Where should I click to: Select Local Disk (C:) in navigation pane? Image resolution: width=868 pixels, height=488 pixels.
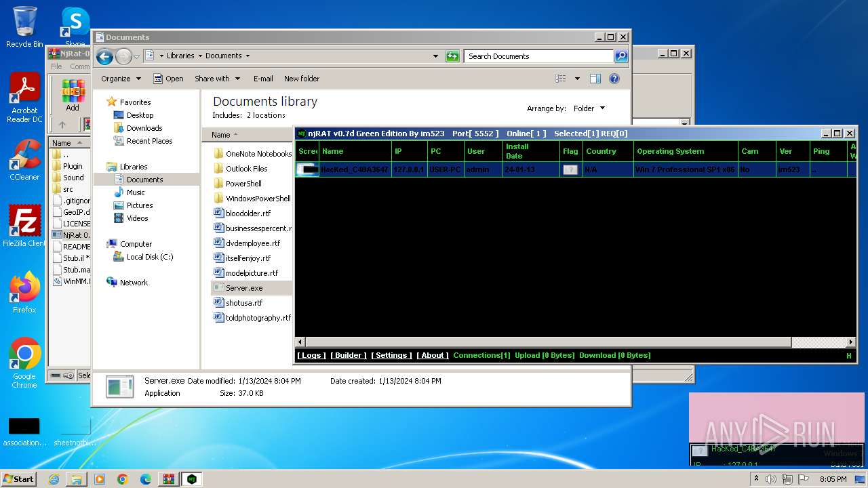click(x=150, y=257)
